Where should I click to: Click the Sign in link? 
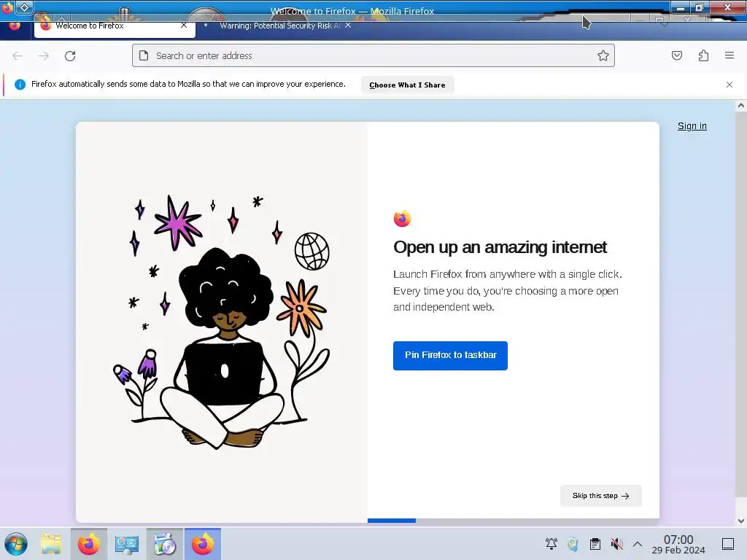(692, 126)
